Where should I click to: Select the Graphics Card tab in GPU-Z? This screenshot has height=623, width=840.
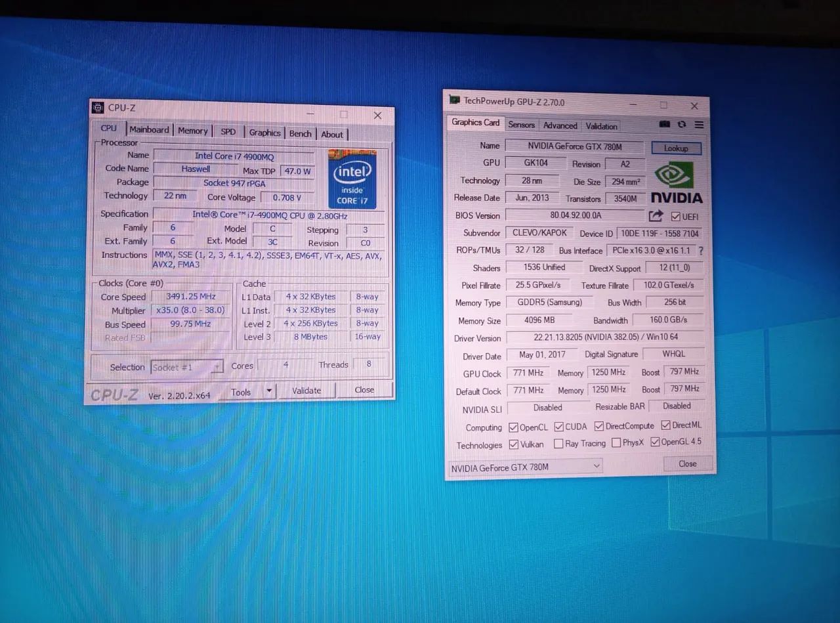point(476,123)
